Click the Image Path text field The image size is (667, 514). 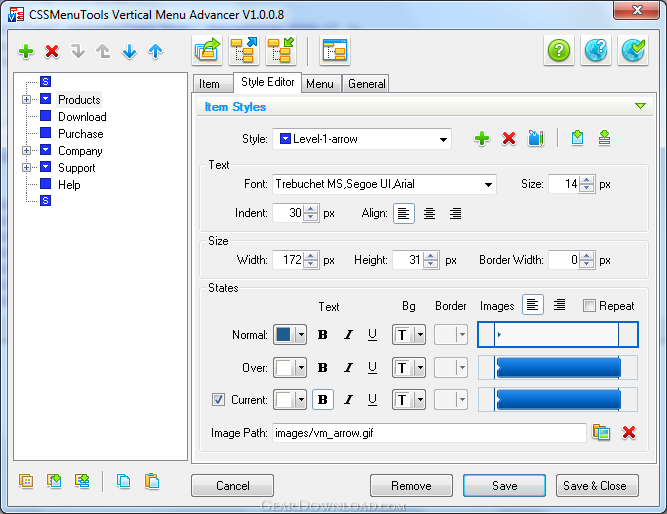coord(429,433)
